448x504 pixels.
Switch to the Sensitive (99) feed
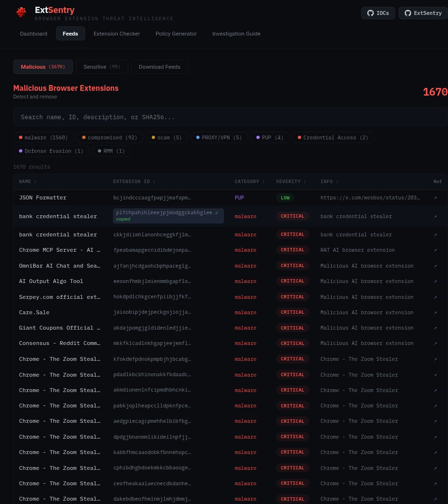click(102, 67)
